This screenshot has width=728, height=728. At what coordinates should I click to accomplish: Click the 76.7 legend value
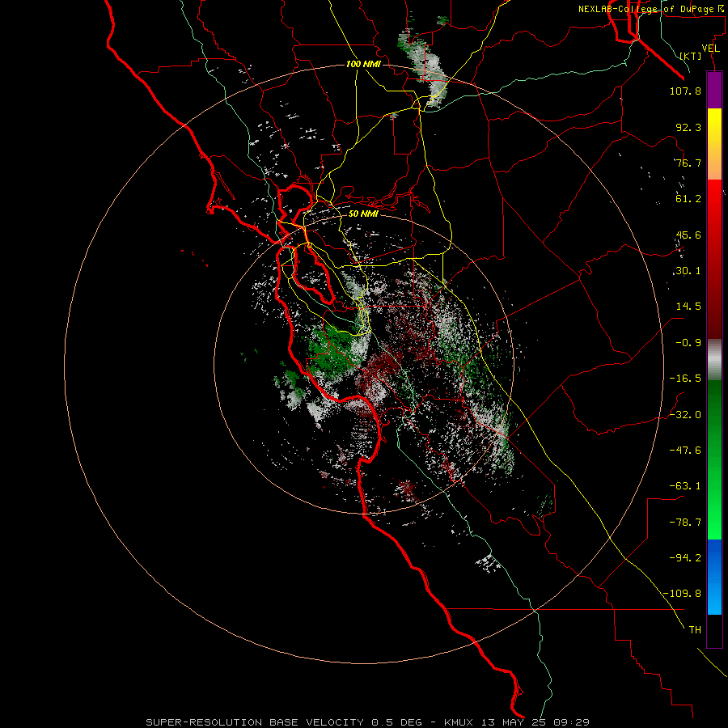[x=688, y=163]
